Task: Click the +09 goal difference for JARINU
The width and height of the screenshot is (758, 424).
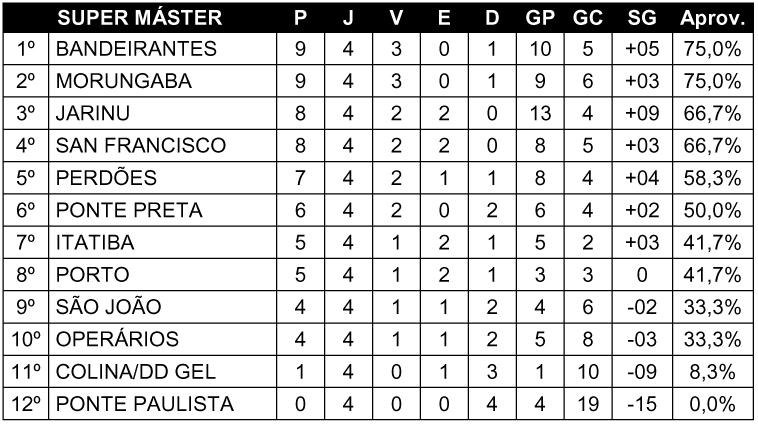Action: click(x=642, y=113)
